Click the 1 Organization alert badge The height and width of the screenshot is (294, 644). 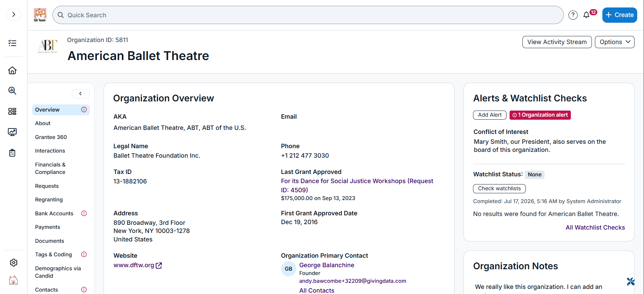[x=540, y=115]
